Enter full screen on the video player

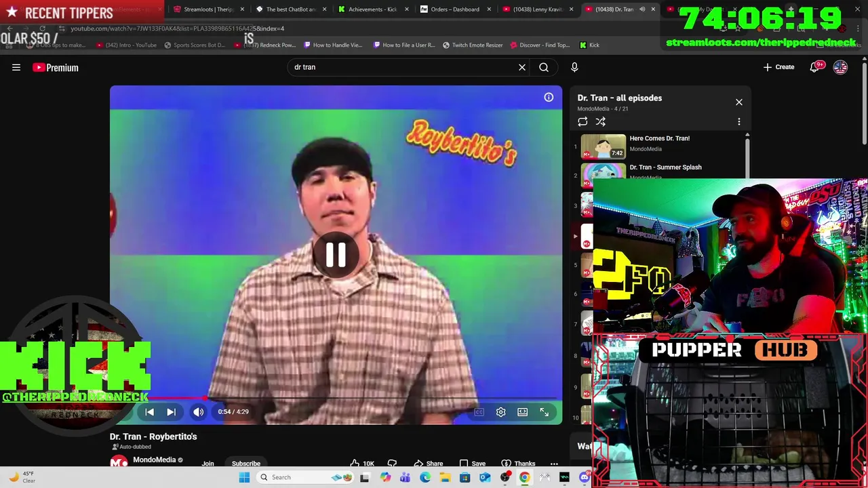tap(544, 411)
